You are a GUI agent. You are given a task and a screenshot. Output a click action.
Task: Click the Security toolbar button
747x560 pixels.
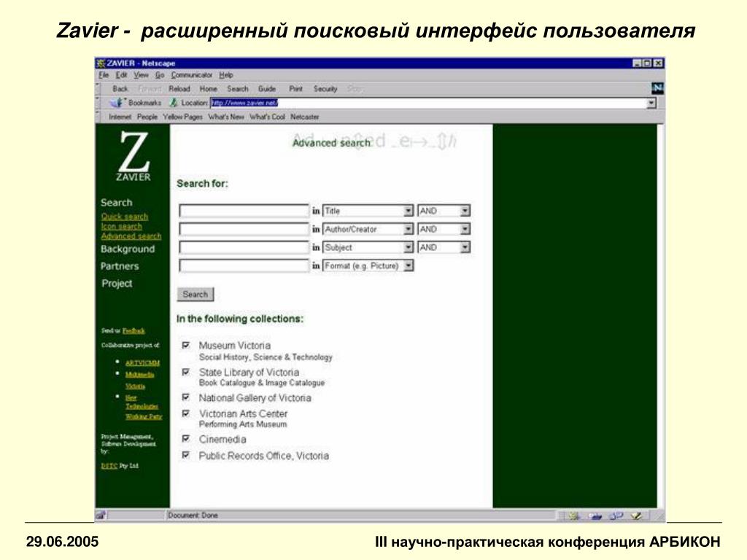click(325, 88)
